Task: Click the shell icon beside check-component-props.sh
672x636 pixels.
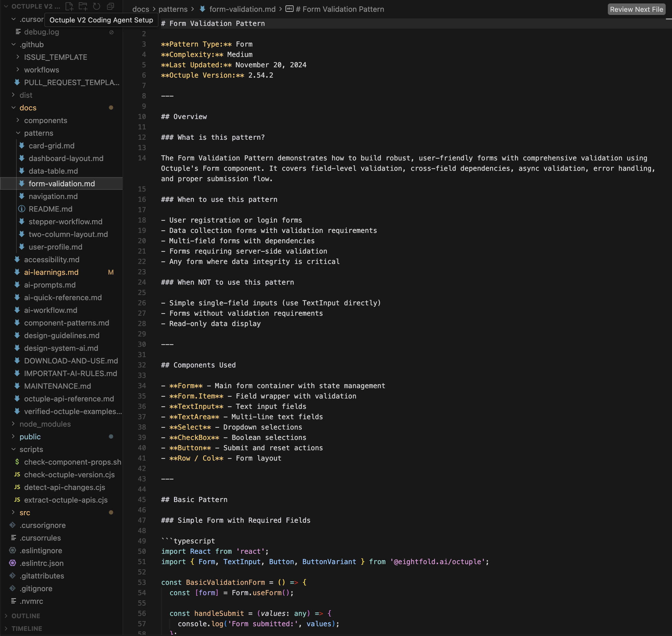Action: (17, 462)
